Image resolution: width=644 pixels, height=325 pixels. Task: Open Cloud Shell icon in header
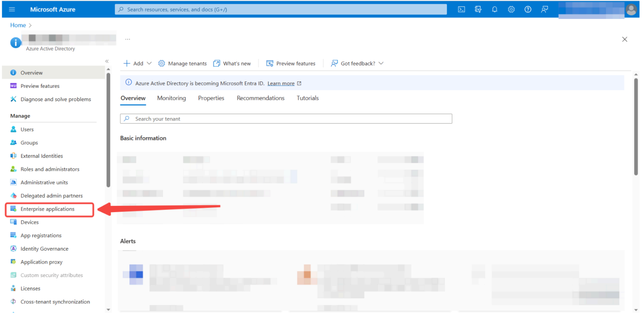461,9
